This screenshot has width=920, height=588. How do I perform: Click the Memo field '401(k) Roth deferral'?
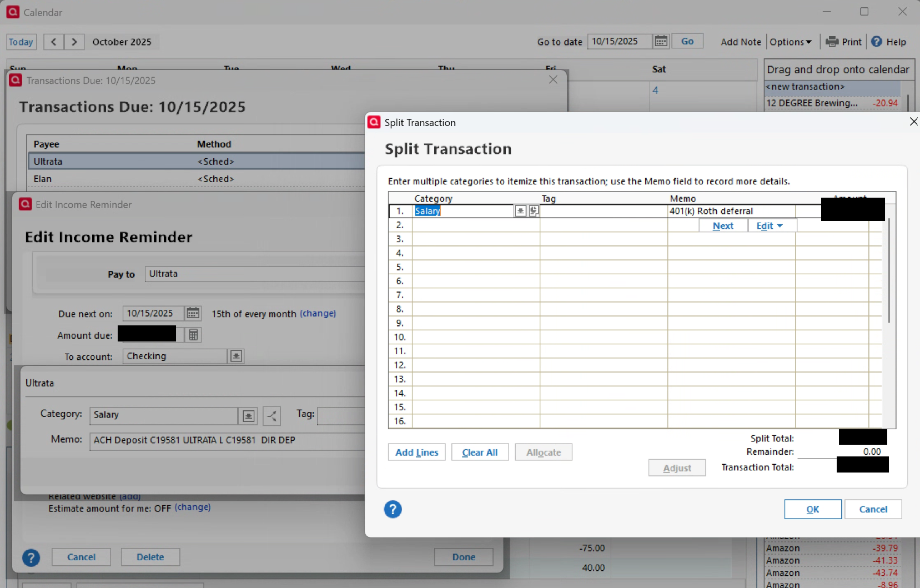coord(731,211)
